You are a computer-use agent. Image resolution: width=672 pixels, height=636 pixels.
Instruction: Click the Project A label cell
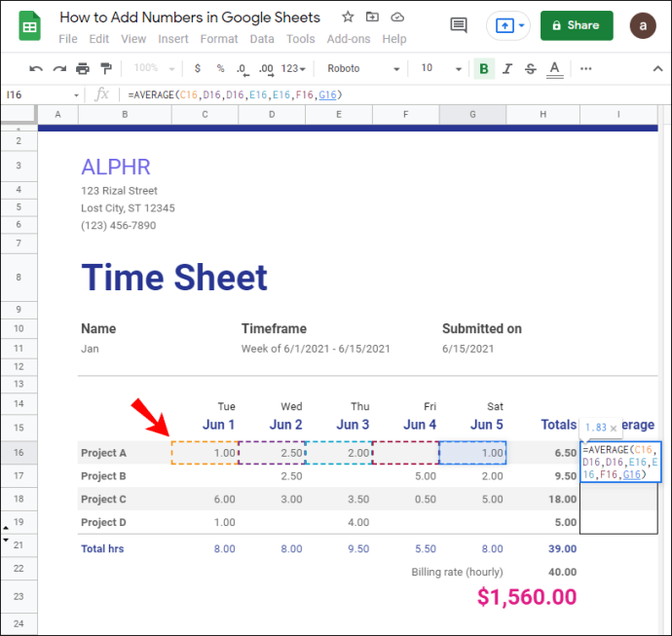click(125, 453)
